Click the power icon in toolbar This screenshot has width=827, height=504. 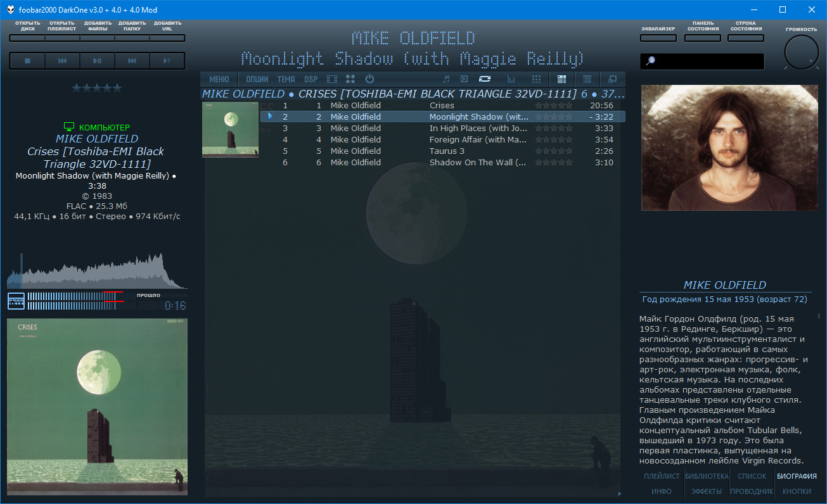(369, 79)
